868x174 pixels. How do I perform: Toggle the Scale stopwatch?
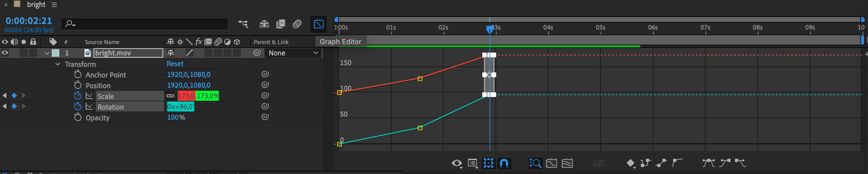coord(78,96)
